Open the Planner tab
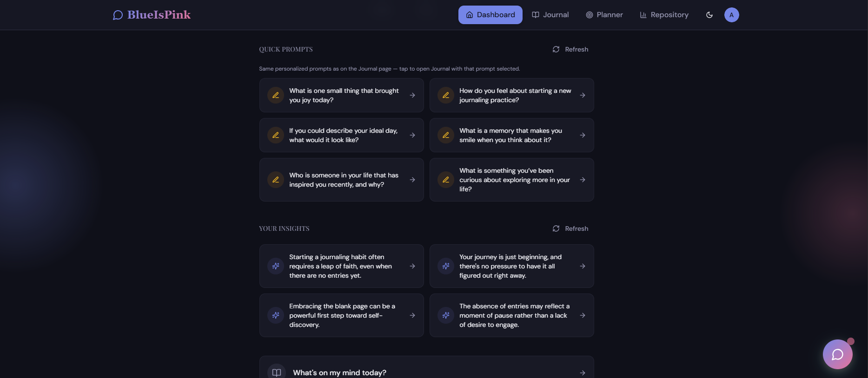868x378 pixels. 604,15
